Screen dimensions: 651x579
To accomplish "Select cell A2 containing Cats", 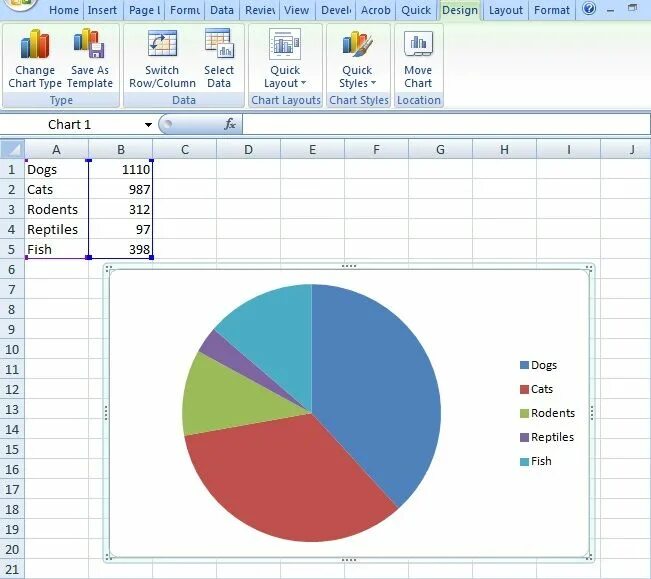I will pyautogui.click(x=56, y=189).
